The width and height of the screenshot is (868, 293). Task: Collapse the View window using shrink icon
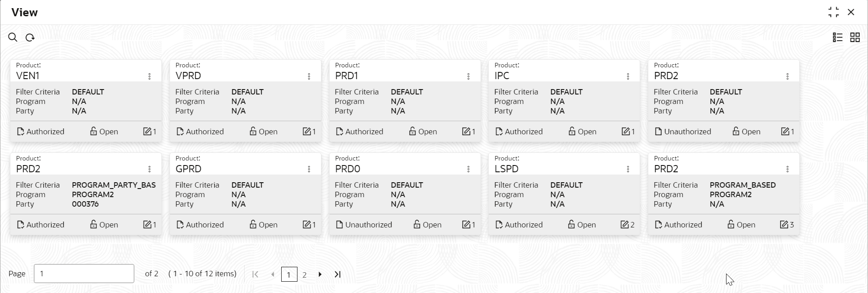(834, 12)
